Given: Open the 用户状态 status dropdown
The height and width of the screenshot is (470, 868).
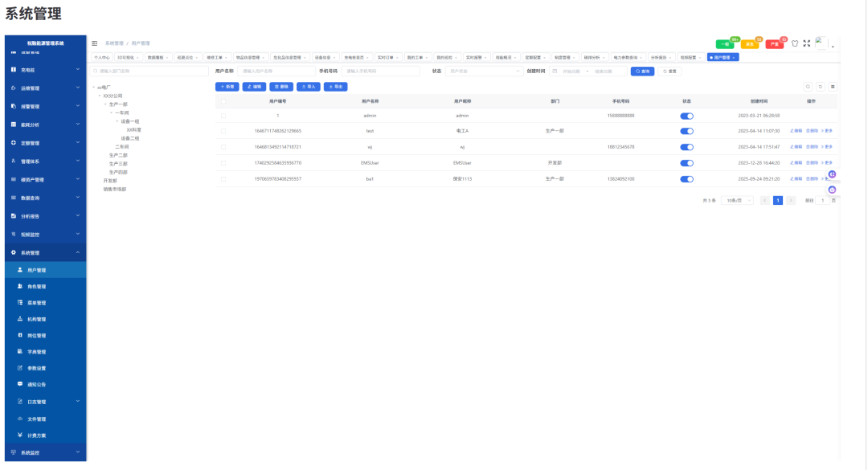Looking at the screenshot, I should (x=484, y=72).
